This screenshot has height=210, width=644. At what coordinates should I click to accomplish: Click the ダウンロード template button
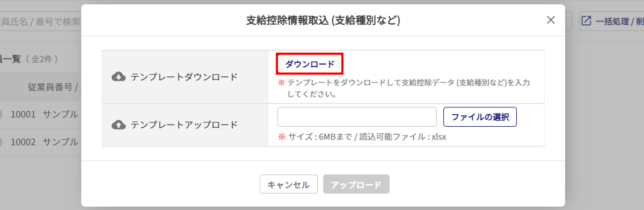(310, 64)
